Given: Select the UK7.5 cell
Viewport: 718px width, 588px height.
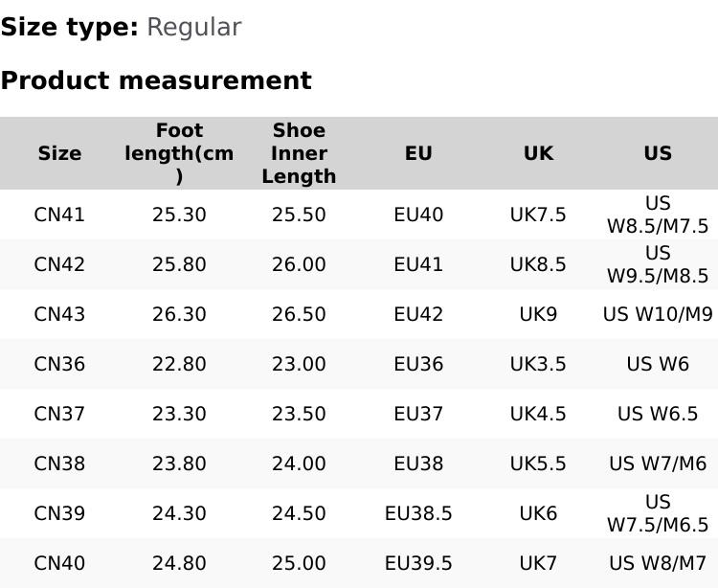Looking at the screenshot, I should [x=538, y=215].
